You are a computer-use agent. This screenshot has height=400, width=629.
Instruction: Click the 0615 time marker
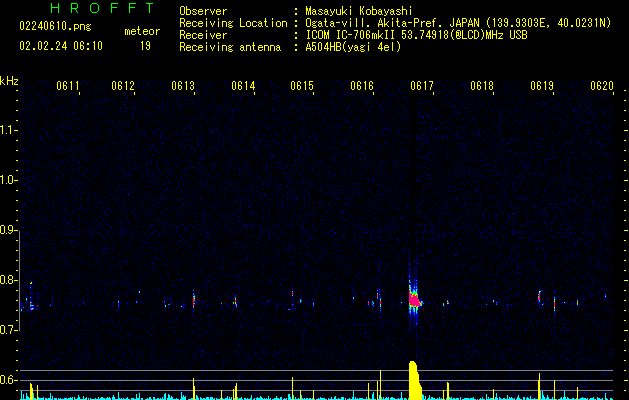(302, 86)
